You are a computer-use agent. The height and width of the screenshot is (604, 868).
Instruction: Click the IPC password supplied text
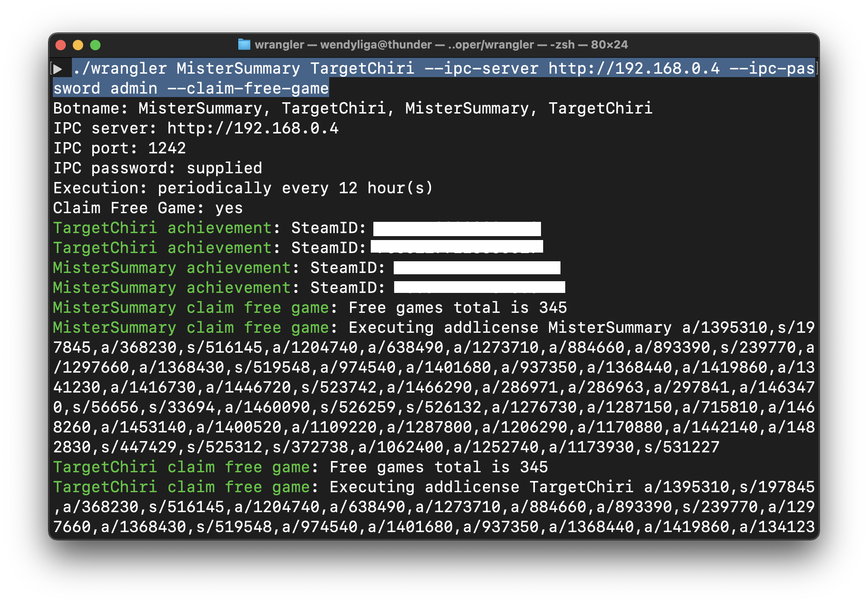(x=224, y=168)
